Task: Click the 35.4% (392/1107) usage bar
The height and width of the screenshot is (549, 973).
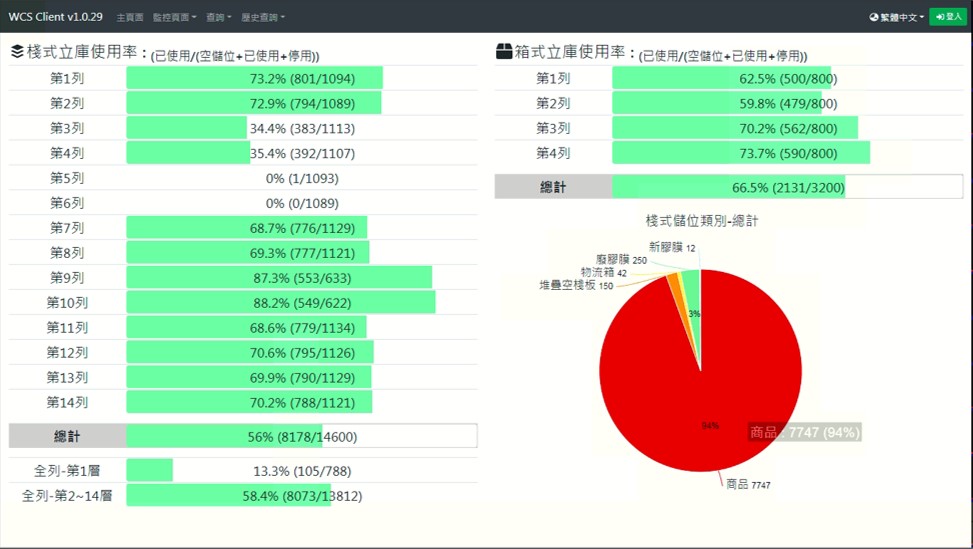Action: point(188,153)
